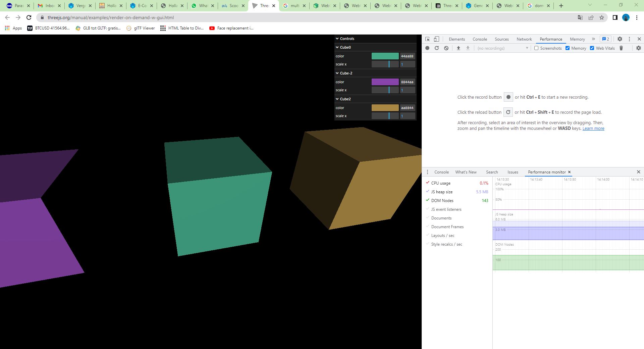Switch to the Sources tab
Image resolution: width=644 pixels, height=349 pixels.
[x=502, y=39]
